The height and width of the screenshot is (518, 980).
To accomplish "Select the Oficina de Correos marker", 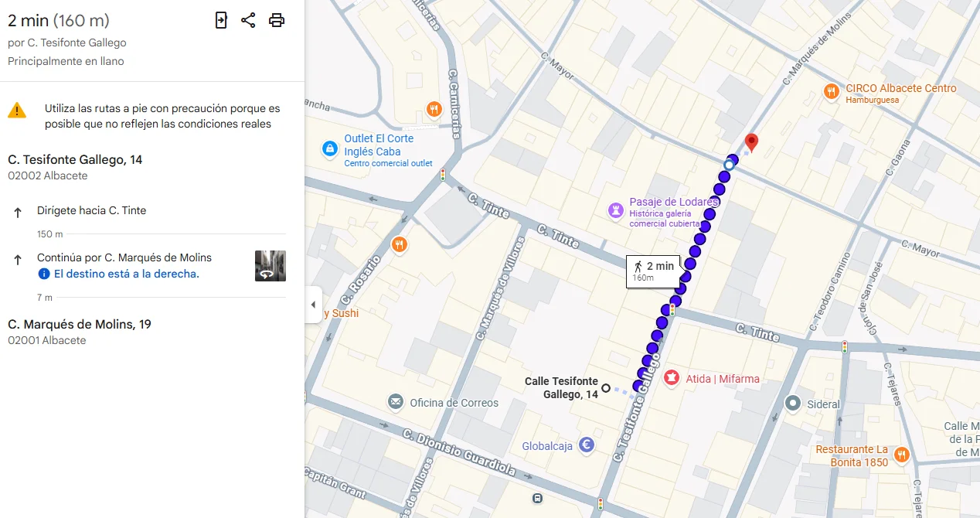I will click(x=396, y=402).
